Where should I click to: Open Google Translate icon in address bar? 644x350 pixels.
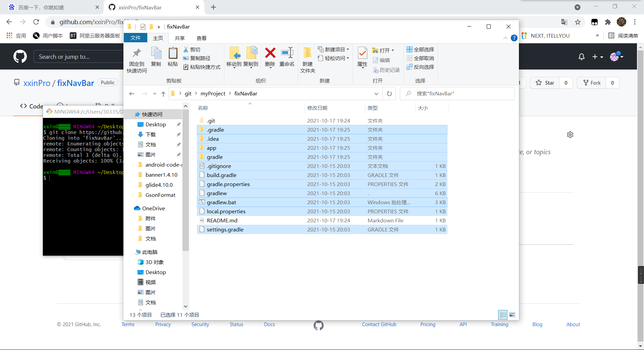[x=564, y=22]
